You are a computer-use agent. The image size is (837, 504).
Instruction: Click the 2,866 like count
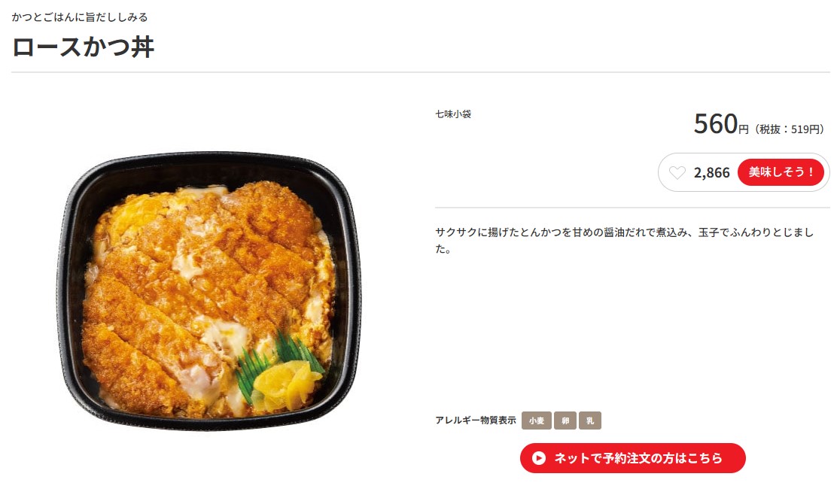pyautogui.click(x=711, y=173)
